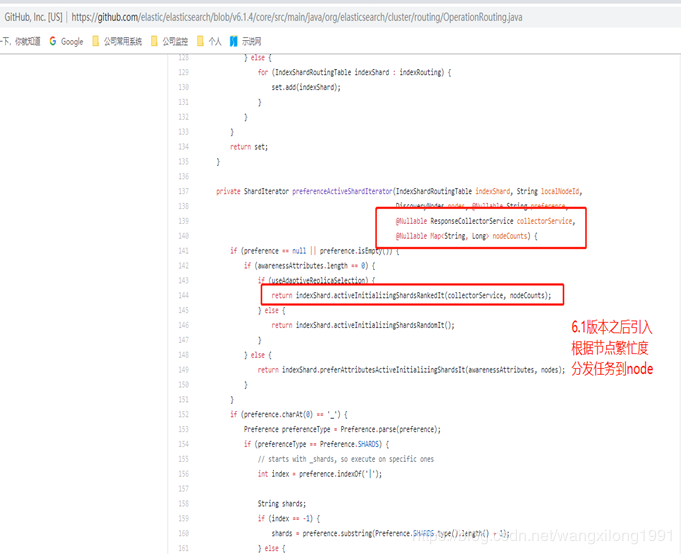The height and width of the screenshot is (554, 681).
Task: Click the 示说网 bookmark icon
Action: (x=234, y=41)
